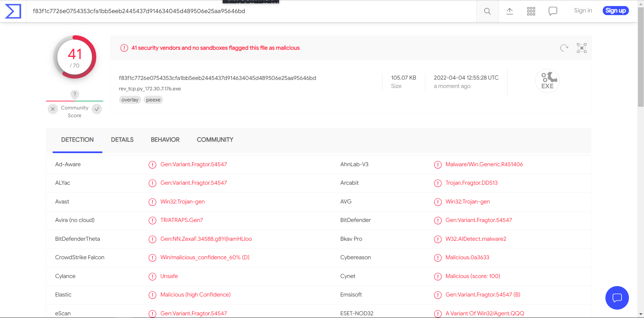Click the Sign up button
Image resolution: width=644 pixels, height=318 pixels.
tap(615, 11)
